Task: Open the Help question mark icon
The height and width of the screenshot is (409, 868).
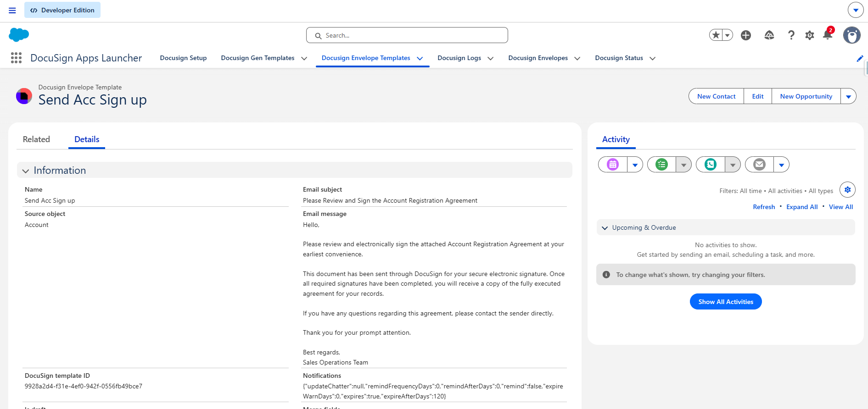Action: point(791,35)
